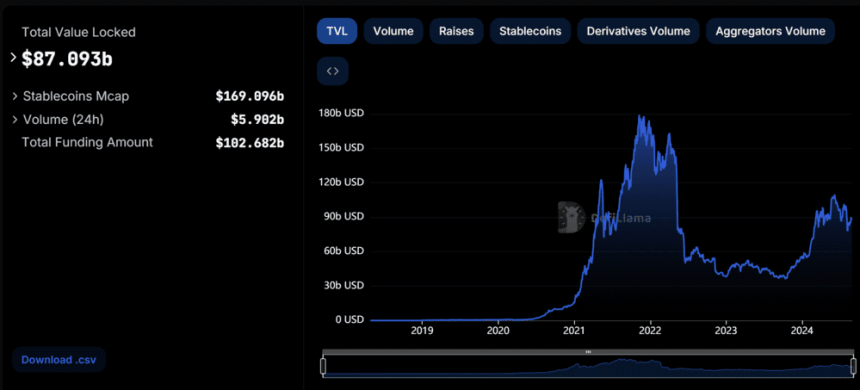Enable the Aggregators Volume overlay
The image size is (860, 390).
(x=771, y=31)
